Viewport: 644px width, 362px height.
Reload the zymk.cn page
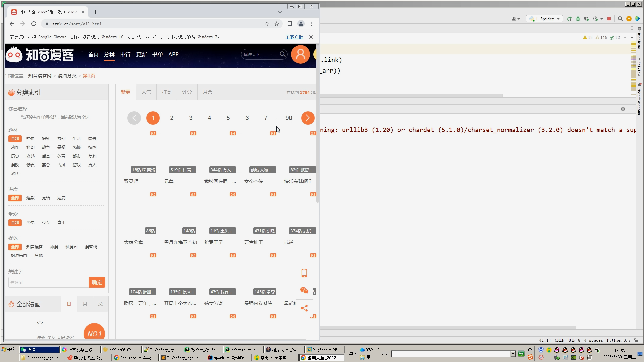[x=34, y=24]
